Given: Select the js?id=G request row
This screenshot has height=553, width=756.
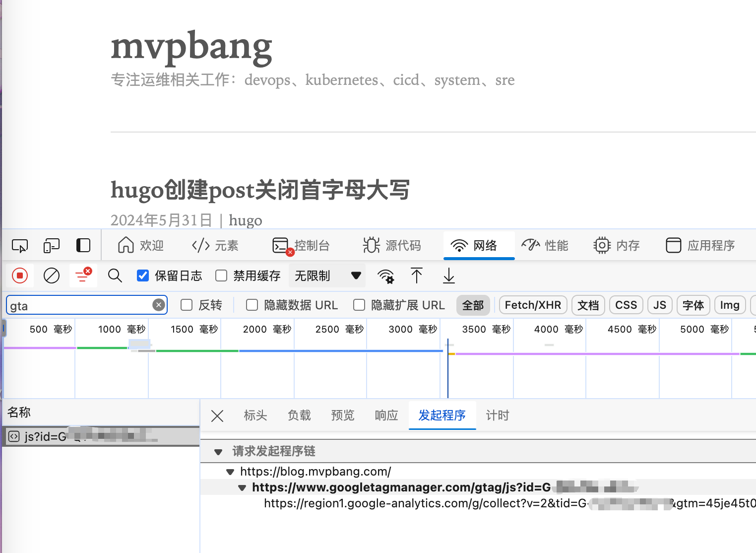Looking at the screenshot, I should pos(101,436).
